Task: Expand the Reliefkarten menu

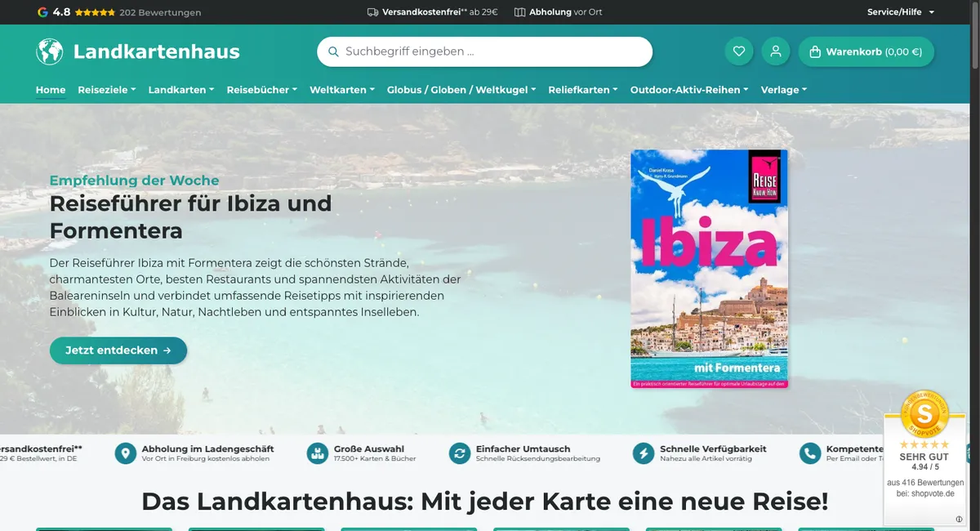Action: 583,90
